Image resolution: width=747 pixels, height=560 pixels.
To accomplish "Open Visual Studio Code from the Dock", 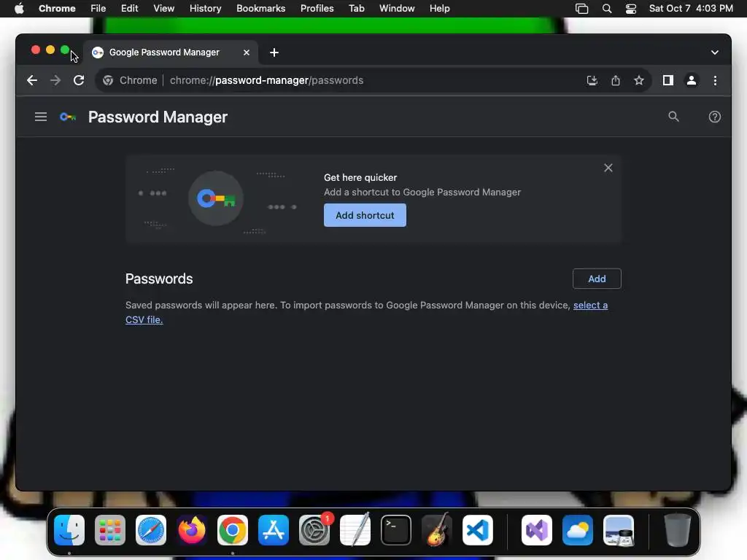I will click(x=478, y=530).
